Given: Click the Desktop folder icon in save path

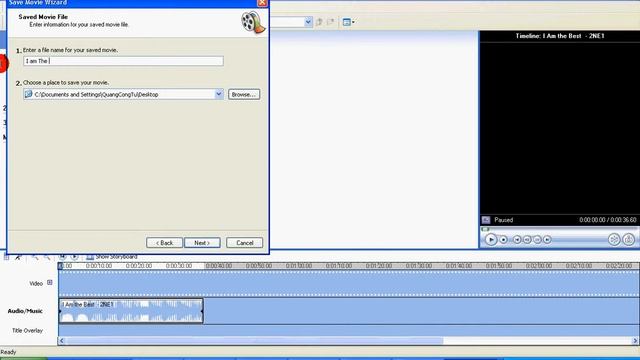Looking at the screenshot, I should 28,94.
